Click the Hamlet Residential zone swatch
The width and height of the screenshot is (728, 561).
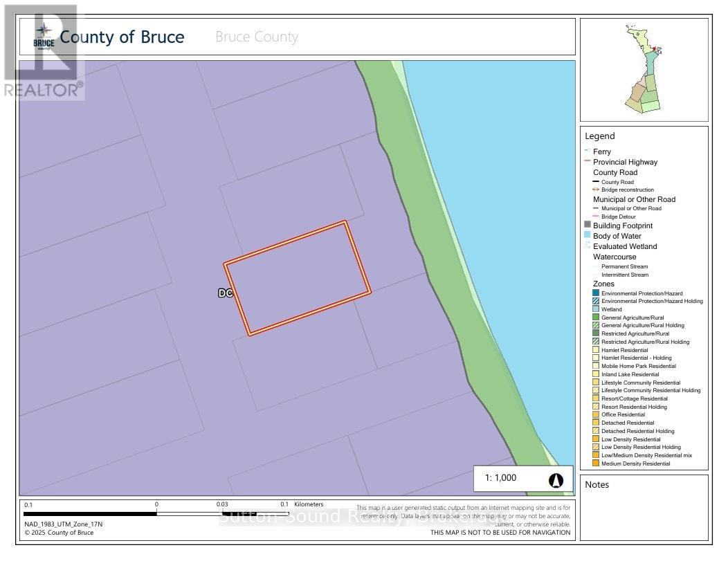tap(596, 350)
